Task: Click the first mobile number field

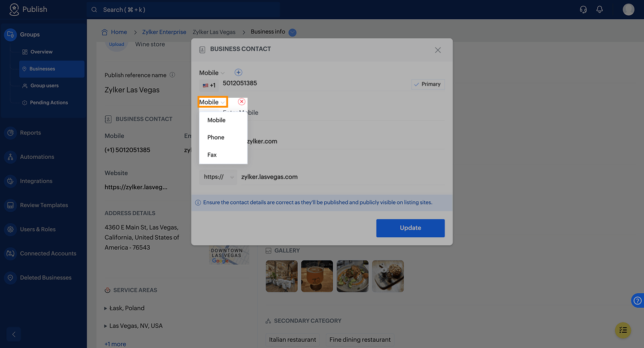Action: (x=315, y=83)
